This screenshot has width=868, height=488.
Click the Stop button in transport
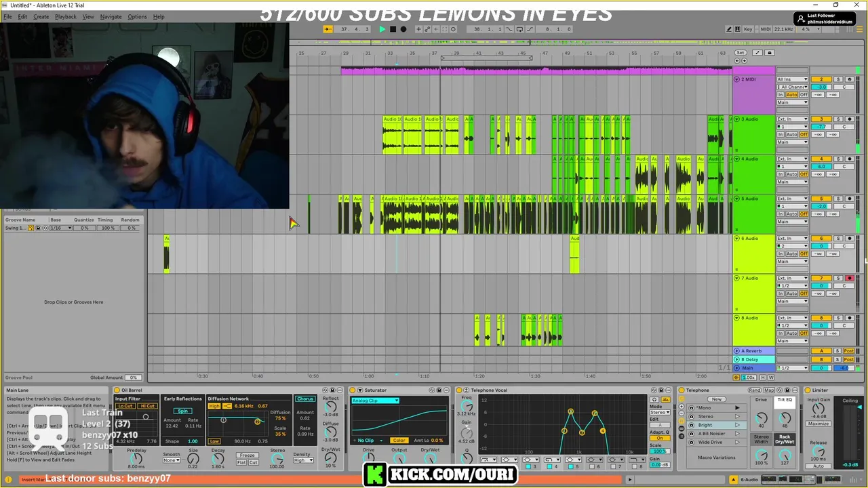[393, 29]
